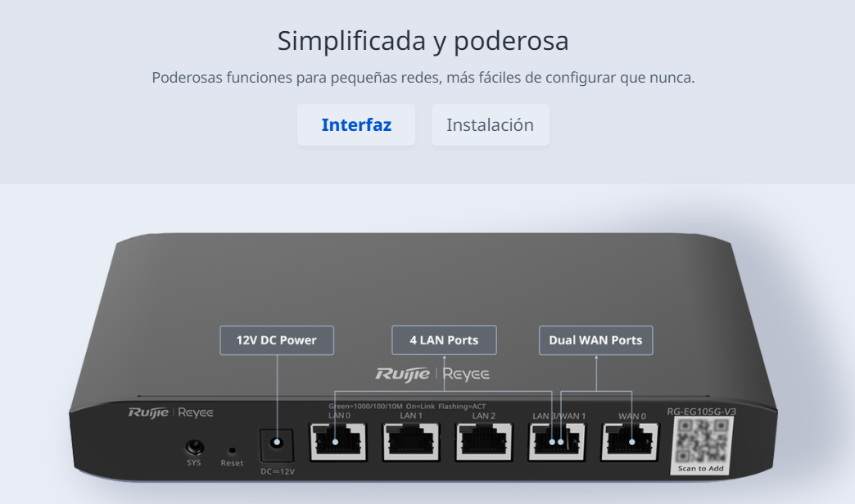Click the LAN 0 Ethernet port
The width and height of the screenshot is (855, 504).
coord(338,443)
